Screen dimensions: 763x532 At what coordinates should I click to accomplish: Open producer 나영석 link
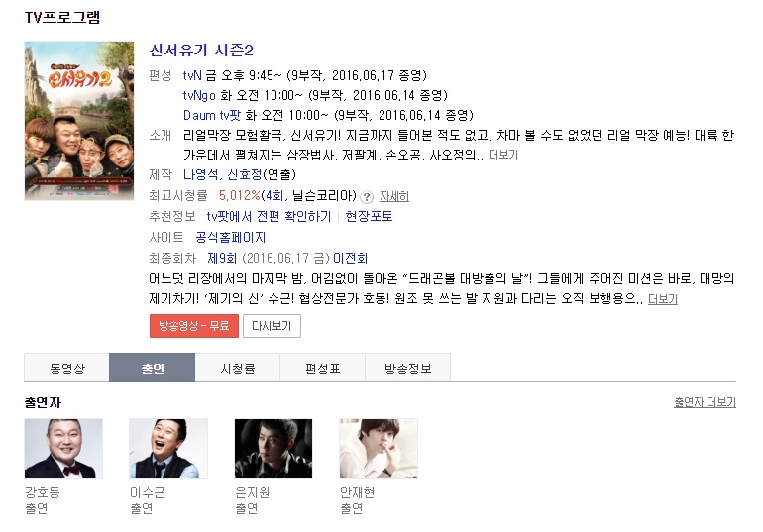[x=201, y=174]
